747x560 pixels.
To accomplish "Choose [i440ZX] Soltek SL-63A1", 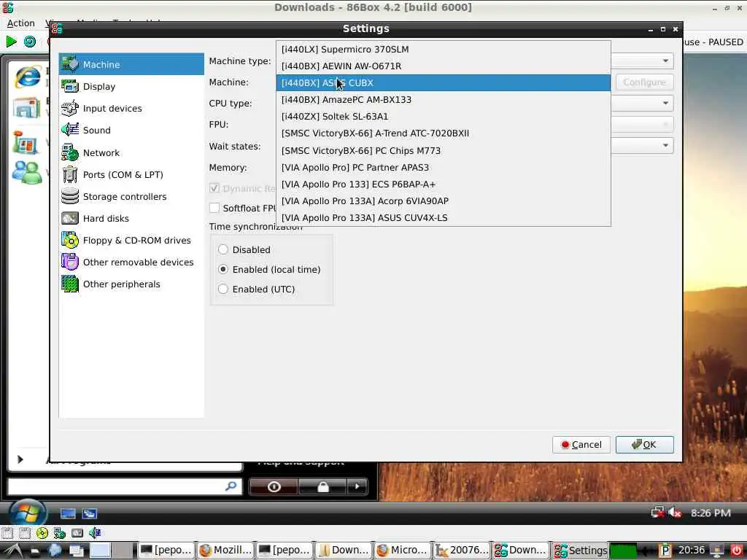I will (443, 116).
